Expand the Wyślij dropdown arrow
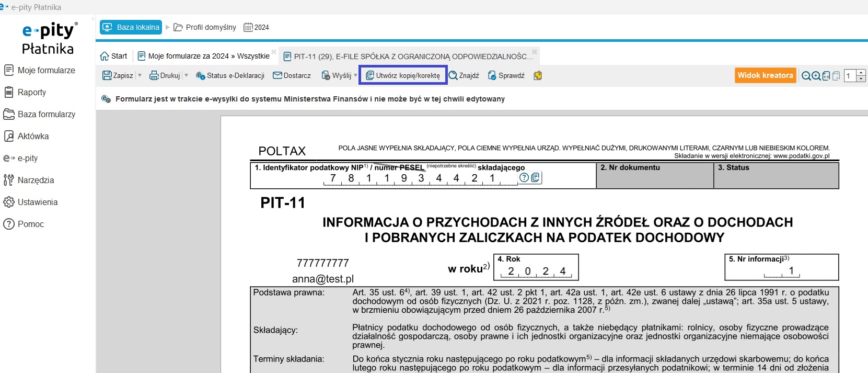The height and width of the screenshot is (373, 868). (356, 75)
